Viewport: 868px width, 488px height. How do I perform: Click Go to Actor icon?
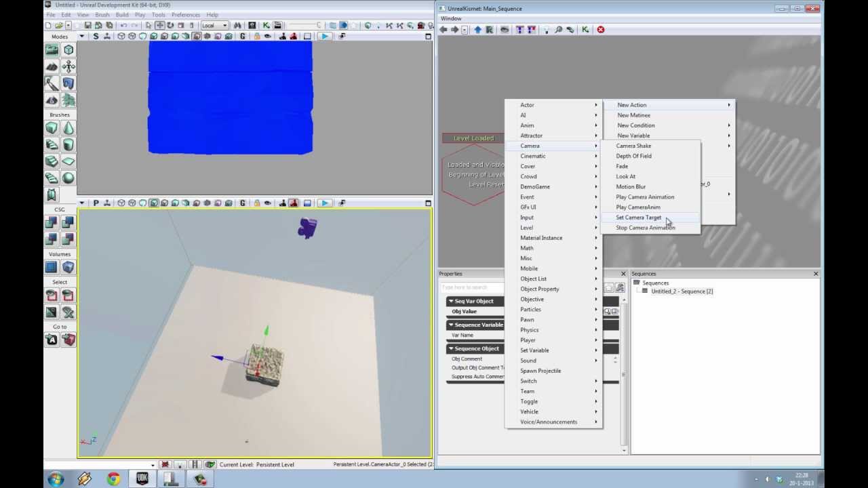(x=52, y=340)
